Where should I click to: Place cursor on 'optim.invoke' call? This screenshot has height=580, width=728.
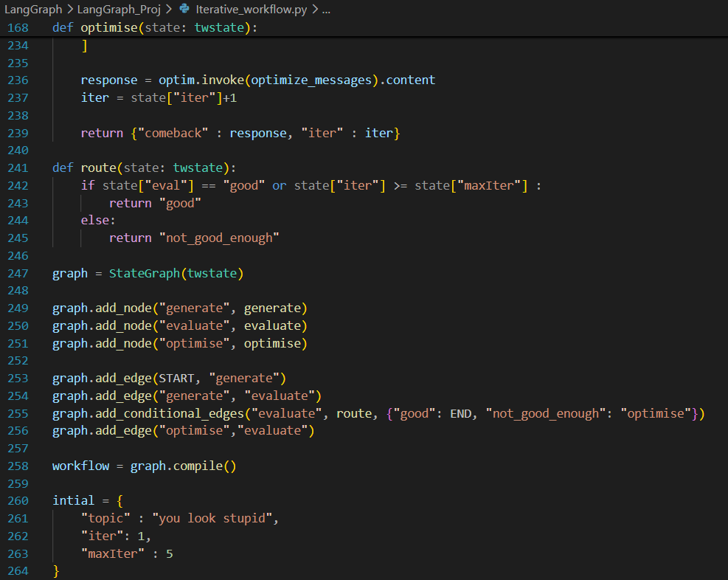tap(201, 80)
